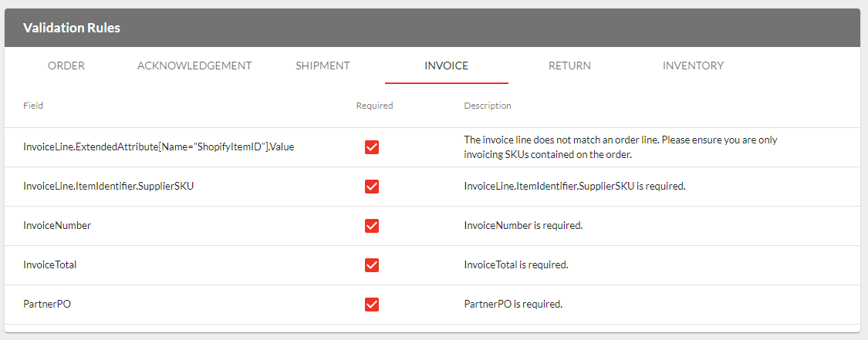Click the Field column header
The image size is (868, 340).
tap(33, 106)
